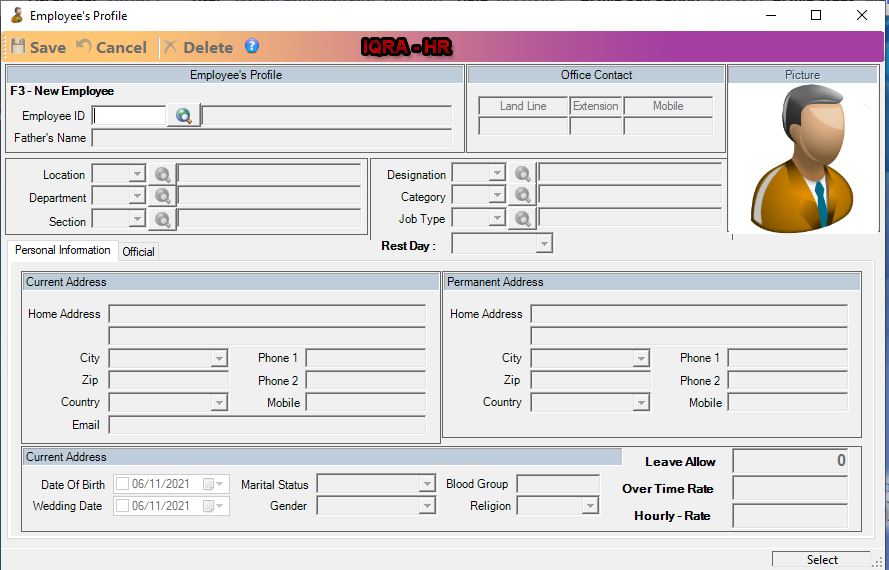This screenshot has width=889, height=570.
Task: Switch to the Official tab
Action: click(138, 252)
